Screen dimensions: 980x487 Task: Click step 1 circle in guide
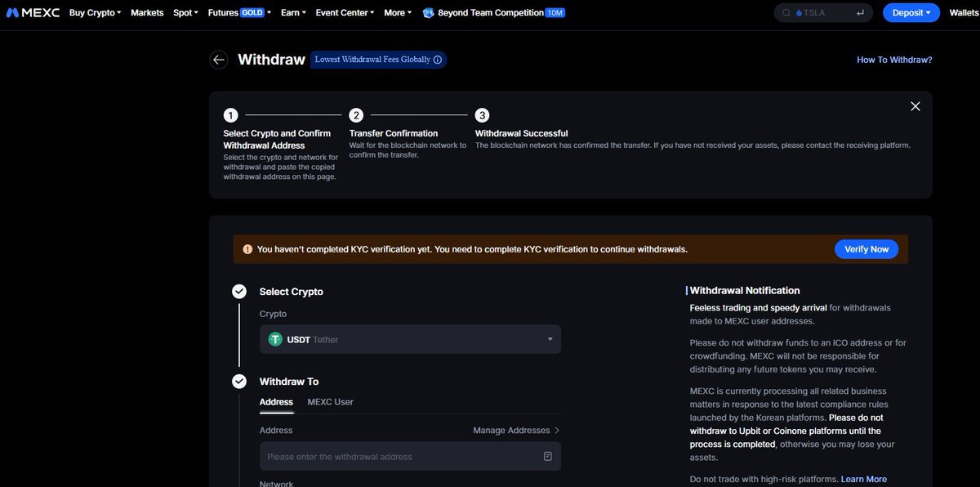[230, 115]
